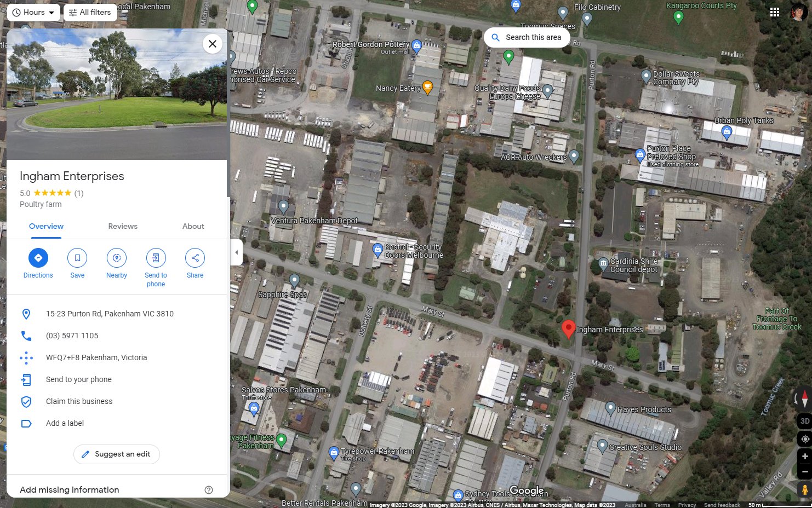
Task: Click the Suggest an edit button
Action: (x=117, y=454)
